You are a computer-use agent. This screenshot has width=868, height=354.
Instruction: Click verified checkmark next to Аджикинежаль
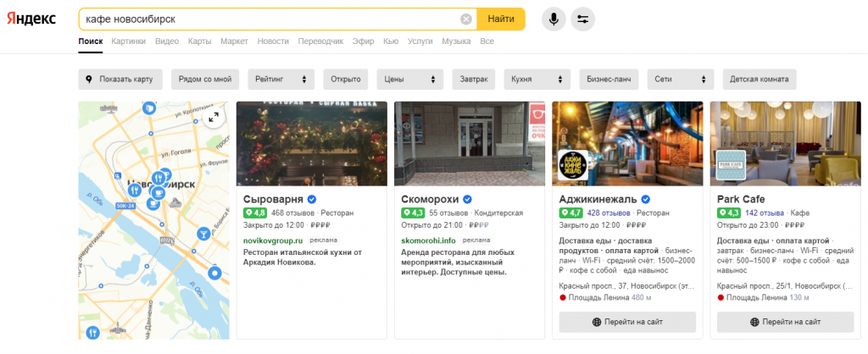[645, 199]
